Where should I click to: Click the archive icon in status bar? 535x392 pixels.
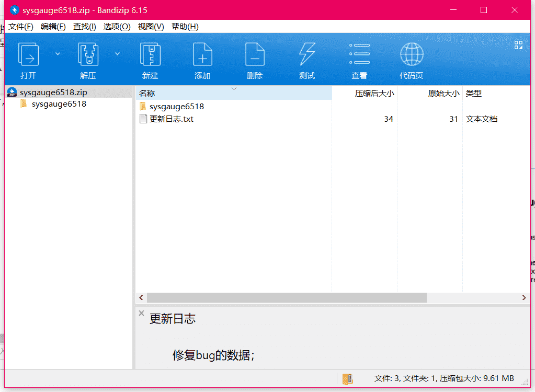(x=347, y=379)
